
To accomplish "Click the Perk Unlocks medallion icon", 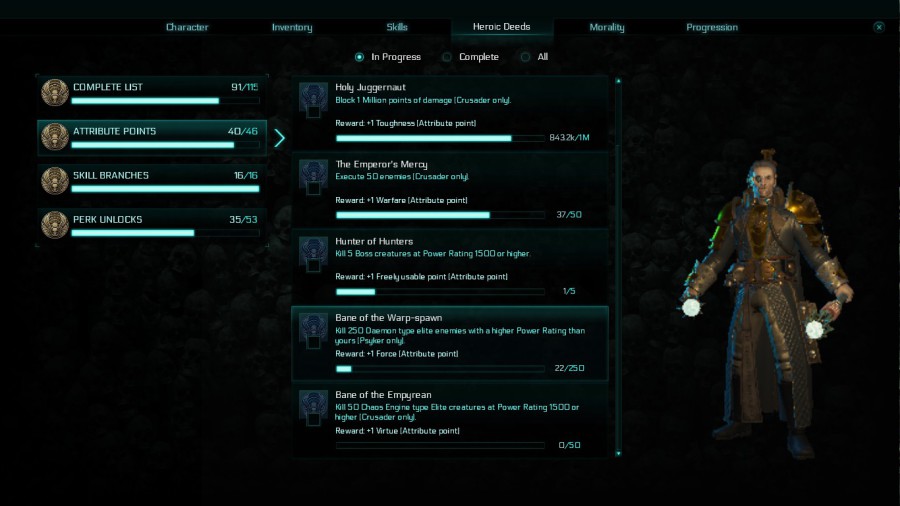I will coord(55,225).
